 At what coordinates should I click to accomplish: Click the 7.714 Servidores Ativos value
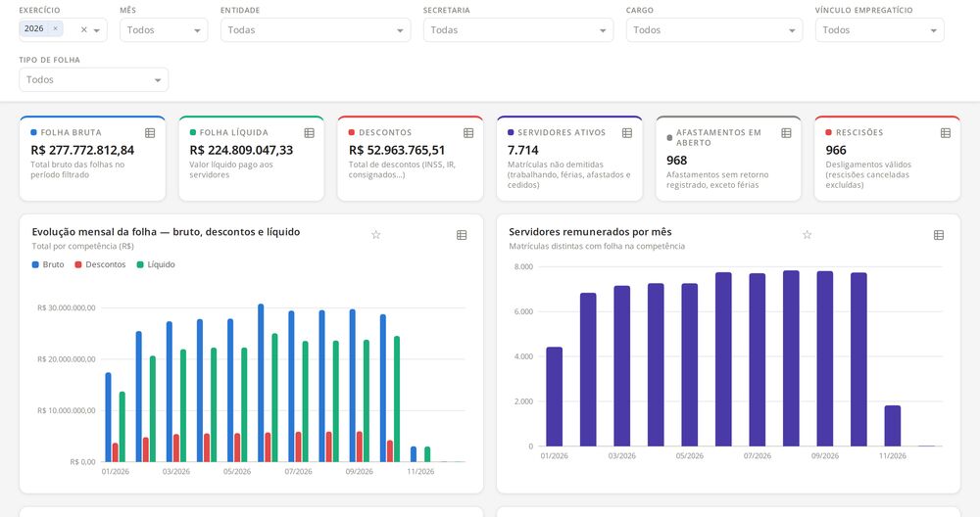523,150
